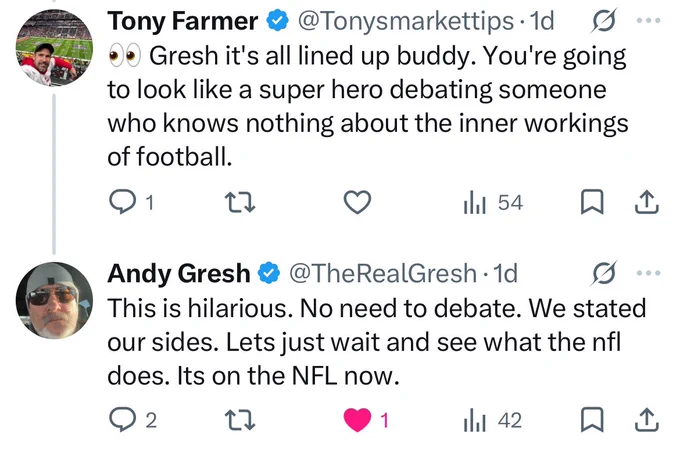View analytics showing 42 views
This screenshot has height=449, width=680.
click(493, 420)
